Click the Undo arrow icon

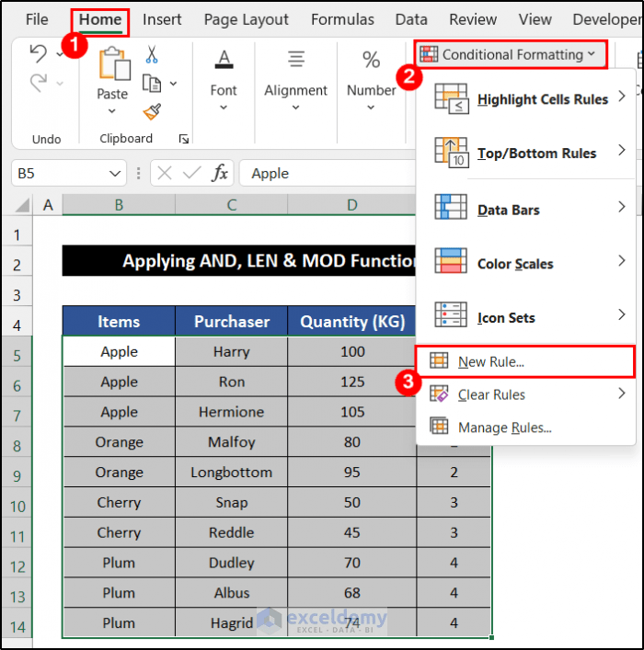[39, 54]
